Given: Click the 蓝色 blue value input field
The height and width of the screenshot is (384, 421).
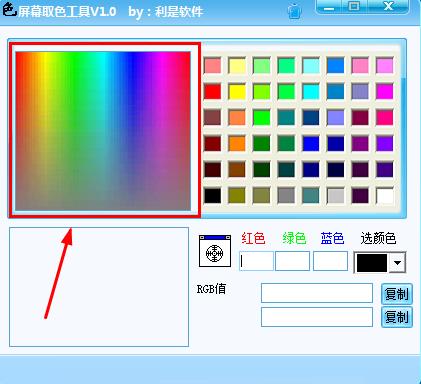Looking at the screenshot, I should (330, 261).
